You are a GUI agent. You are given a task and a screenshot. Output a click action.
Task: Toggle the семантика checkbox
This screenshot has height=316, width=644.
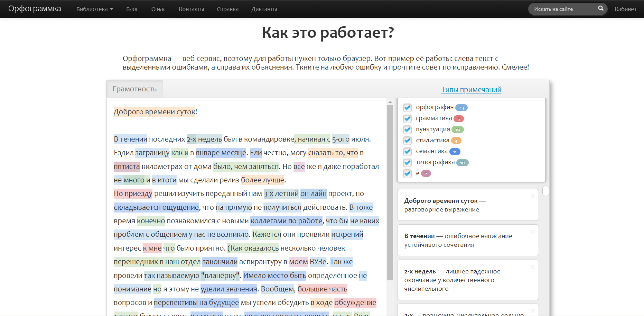(408, 152)
